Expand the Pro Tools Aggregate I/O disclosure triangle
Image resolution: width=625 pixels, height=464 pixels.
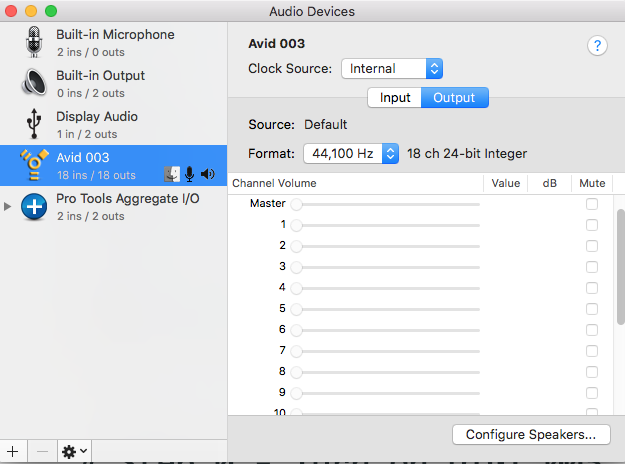pos(7,206)
